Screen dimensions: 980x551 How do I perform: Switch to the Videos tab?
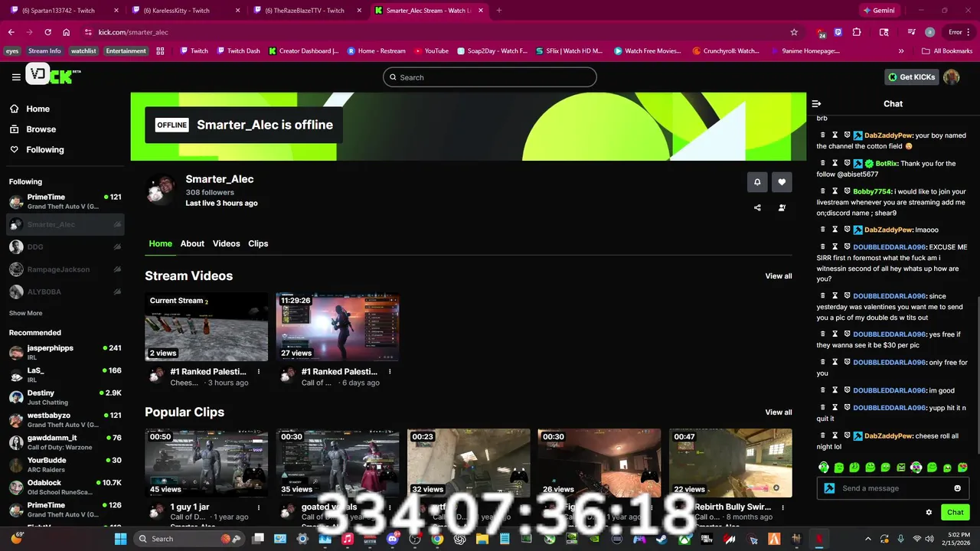click(226, 243)
